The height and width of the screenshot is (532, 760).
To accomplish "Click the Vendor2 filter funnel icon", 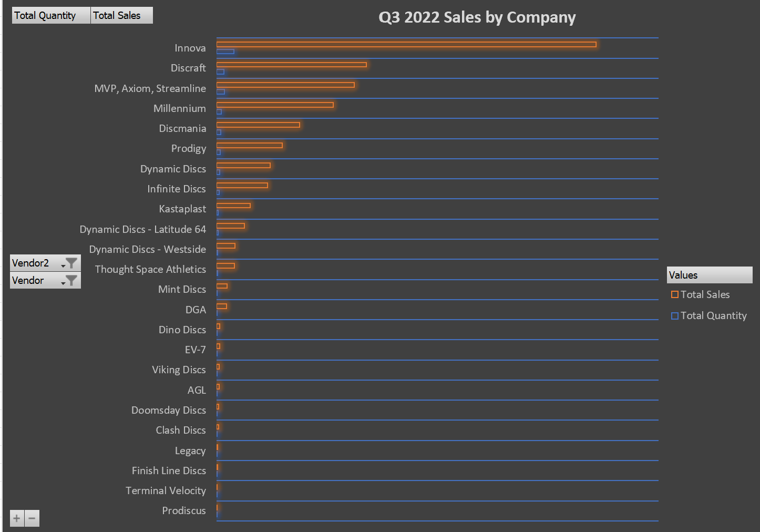I will pos(71,262).
